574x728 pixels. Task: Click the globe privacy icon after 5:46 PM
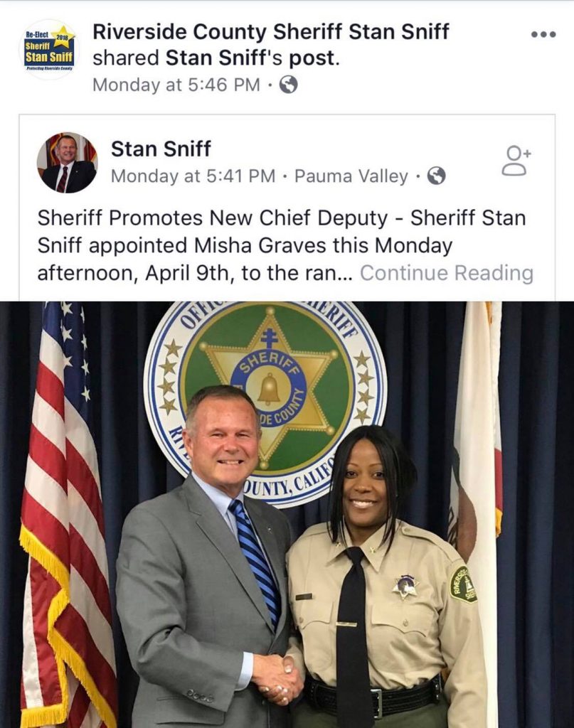(x=288, y=85)
